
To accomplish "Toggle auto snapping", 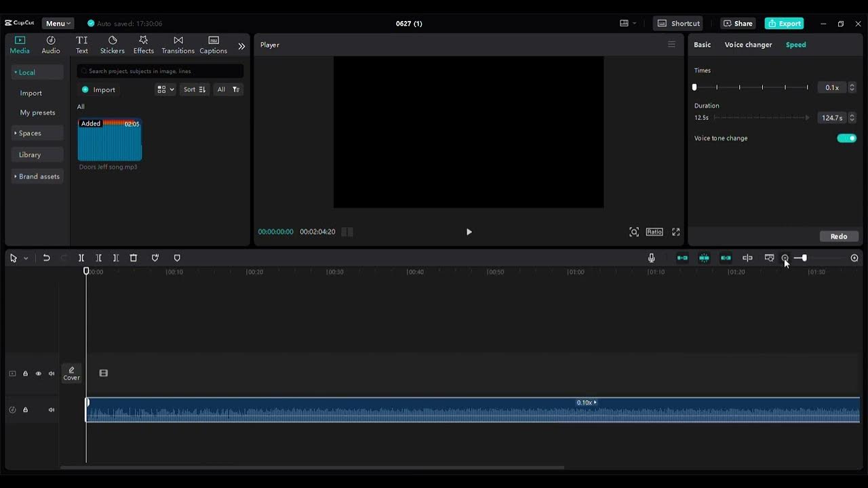I will click(704, 258).
